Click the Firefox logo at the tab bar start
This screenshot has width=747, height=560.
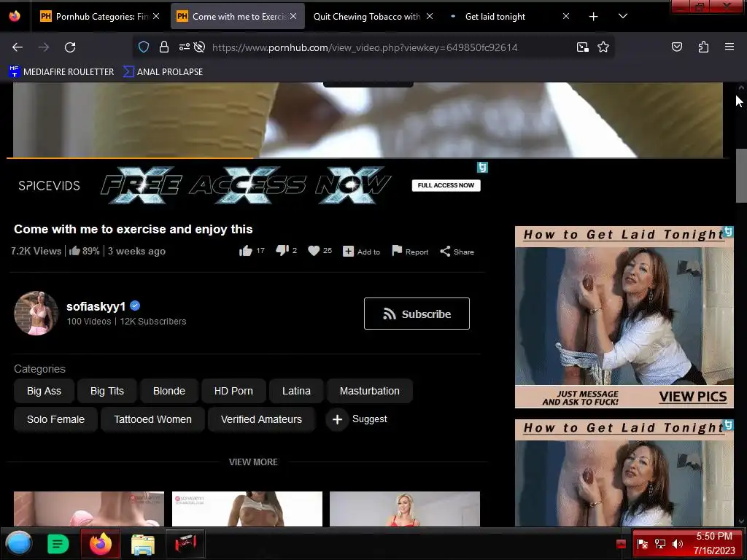coord(15,16)
